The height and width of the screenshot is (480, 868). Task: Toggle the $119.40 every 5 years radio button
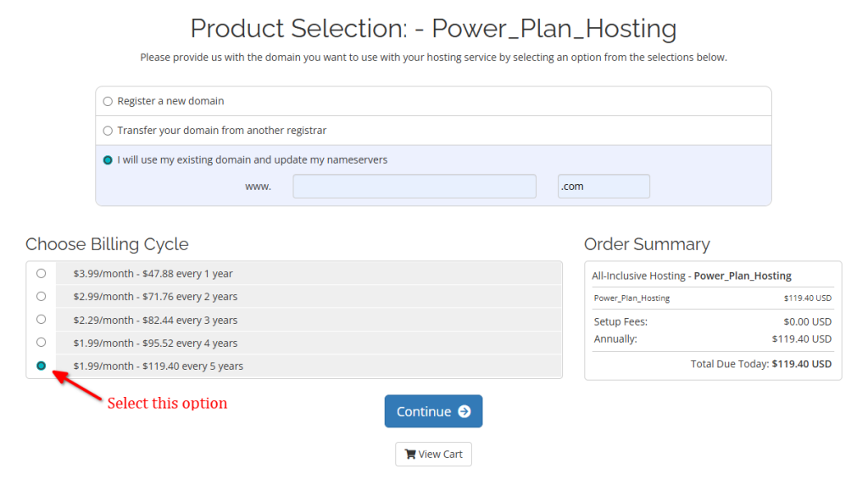[x=41, y=366]
